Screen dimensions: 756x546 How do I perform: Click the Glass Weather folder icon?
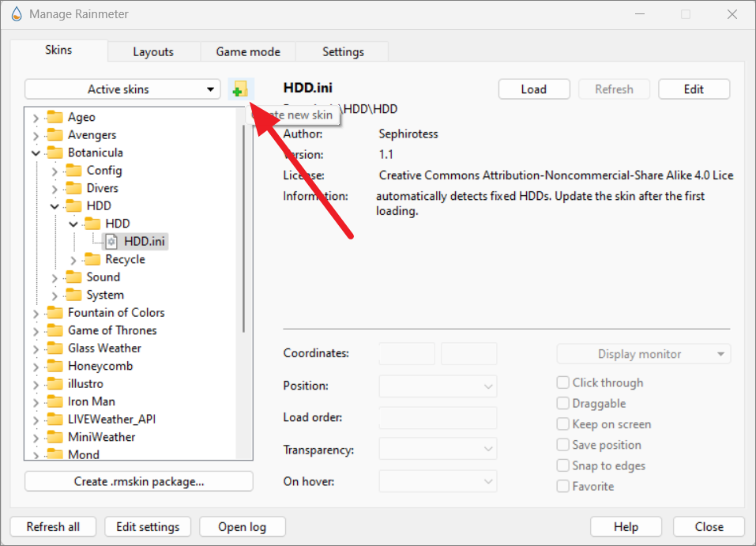click(x=55, y=348)
